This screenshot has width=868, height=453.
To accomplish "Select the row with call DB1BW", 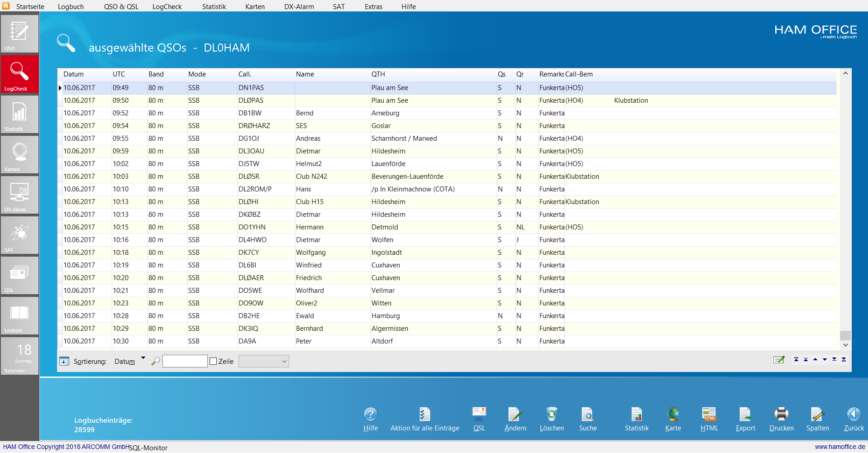I will pyautogui.click(x=447, y=113).
